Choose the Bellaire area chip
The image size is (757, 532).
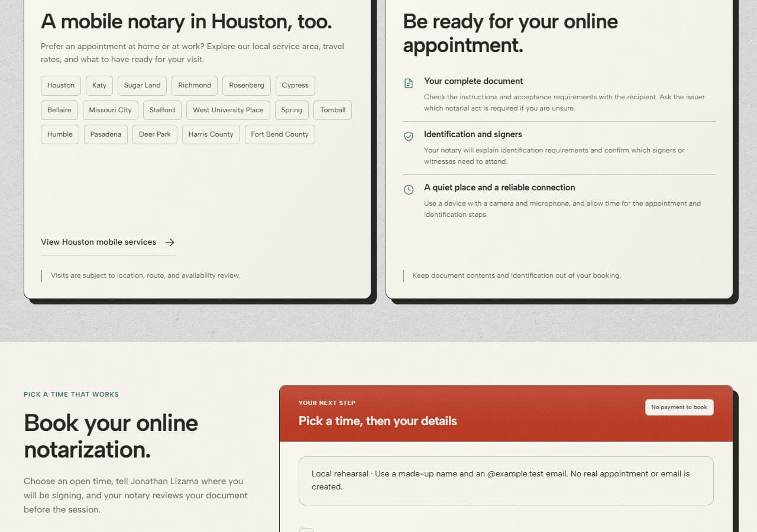pyautogui.click(x=59, y=110)
